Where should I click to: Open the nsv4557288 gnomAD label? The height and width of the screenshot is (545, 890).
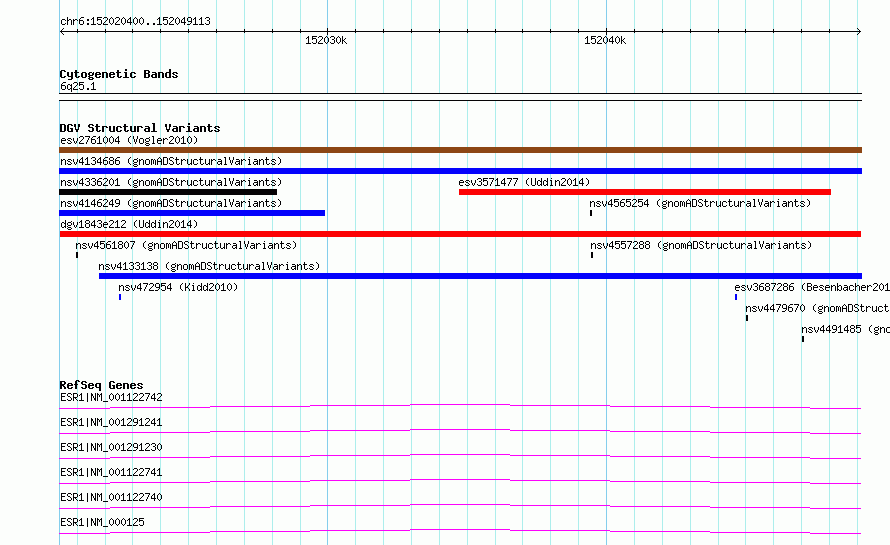(702, 245)
